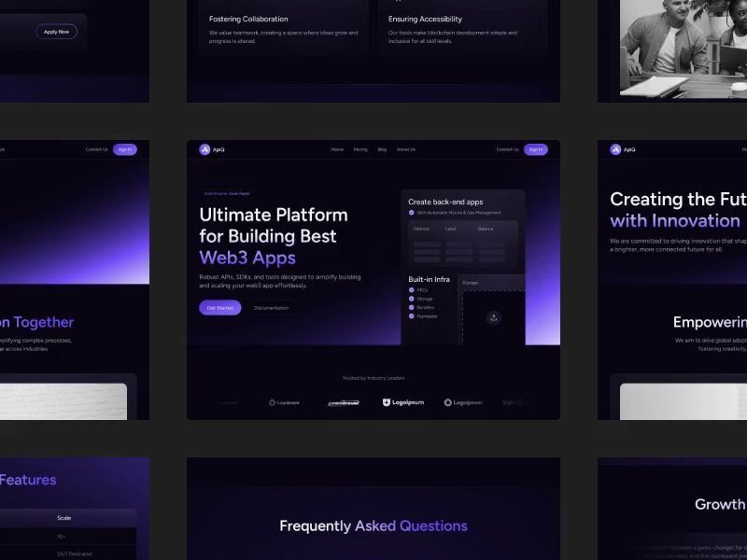Viewport: 747px width, 560px height.
Task: Open the Blog nav item
Action: click(x=382, y=149)
